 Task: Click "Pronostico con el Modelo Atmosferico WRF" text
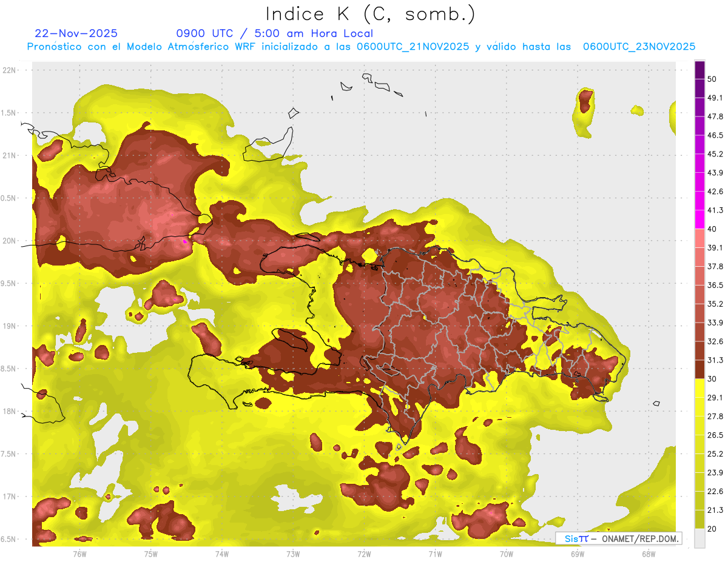143,47
